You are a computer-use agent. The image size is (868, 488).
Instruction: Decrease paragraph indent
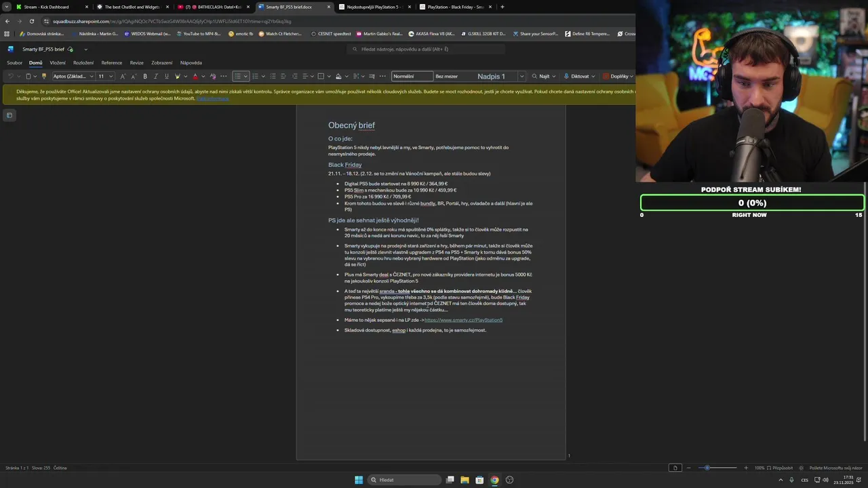pos(283,76)
